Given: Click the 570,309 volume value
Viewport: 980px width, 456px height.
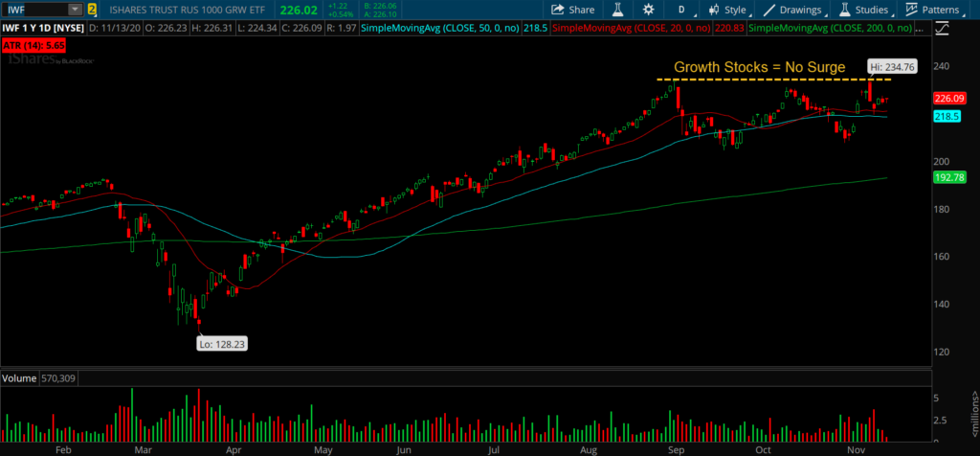Looking at the screenshot, I should pyautogui.click(x=58, y=377).
